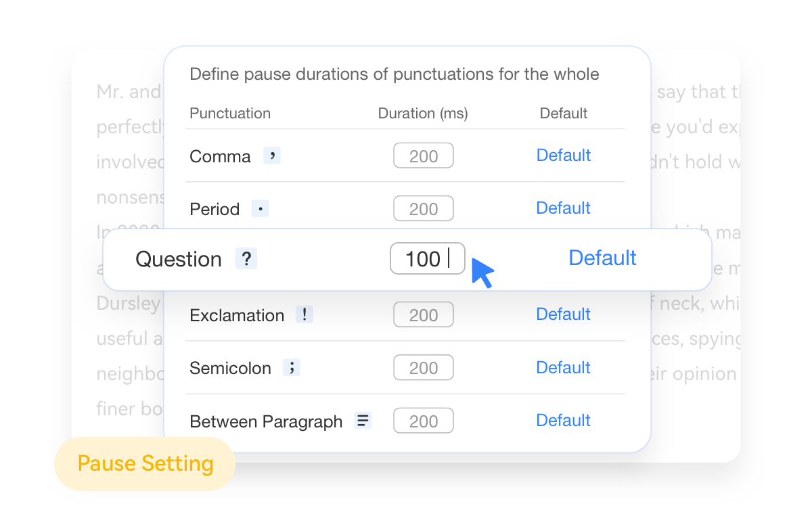Click Default for the Question row

click(x=602, y=258)
